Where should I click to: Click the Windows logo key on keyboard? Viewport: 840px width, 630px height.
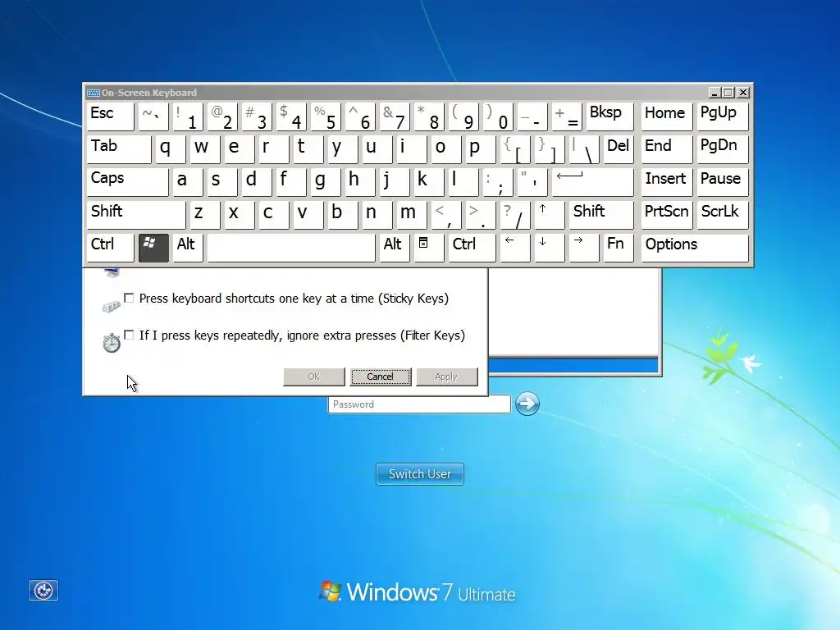(153, 248)
